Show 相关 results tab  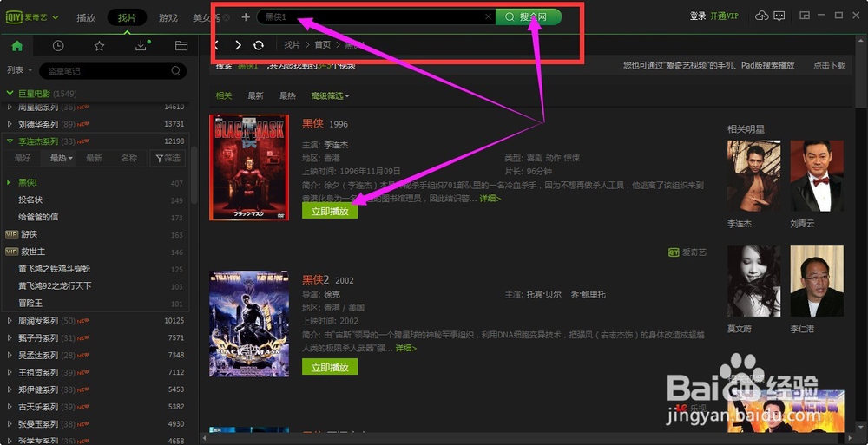click(224, 95)
